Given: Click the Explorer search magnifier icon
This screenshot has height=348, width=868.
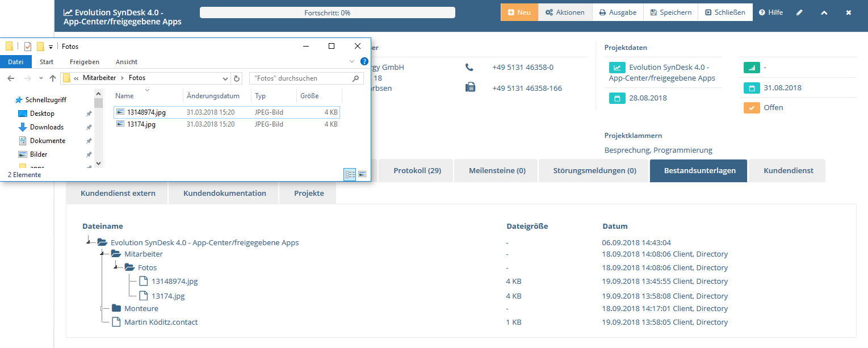Looking at the screenshot, I should [x=356, y=78].
